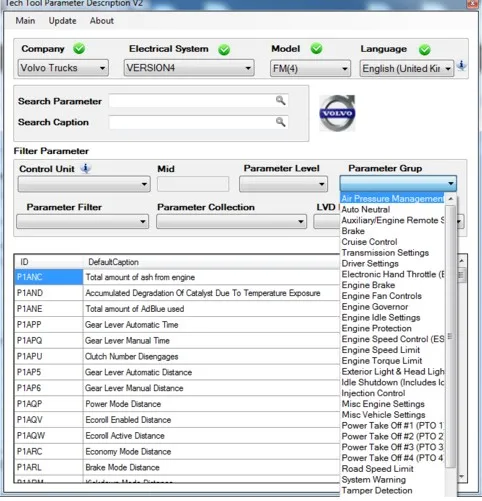Collapse the Parameter Grup dropdown arrow
Image resolution: width=482 pixels, height=501 pixels.
pos(451,183)
